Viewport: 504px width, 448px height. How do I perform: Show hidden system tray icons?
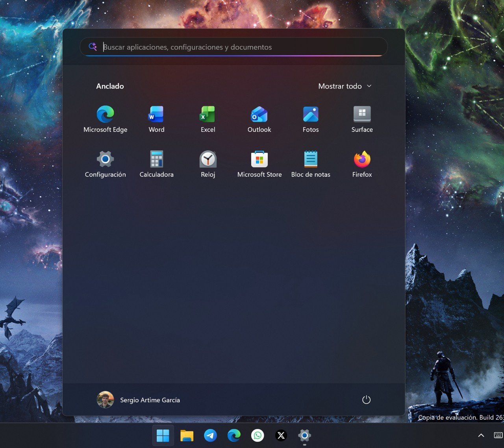point(481,435)
